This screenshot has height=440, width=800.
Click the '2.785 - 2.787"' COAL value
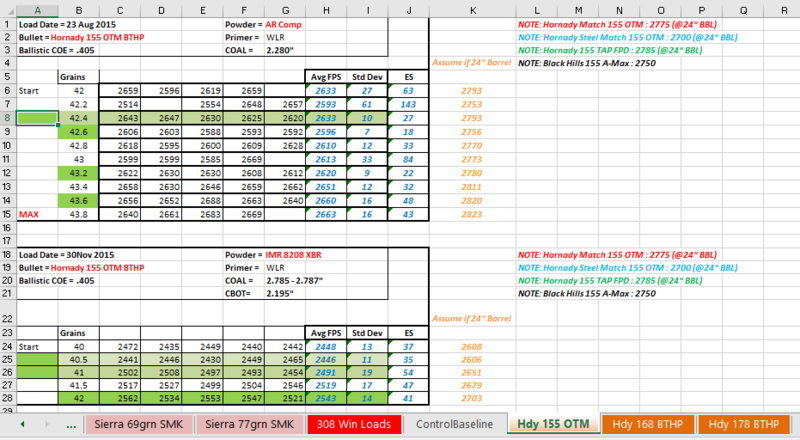point(294,280)
